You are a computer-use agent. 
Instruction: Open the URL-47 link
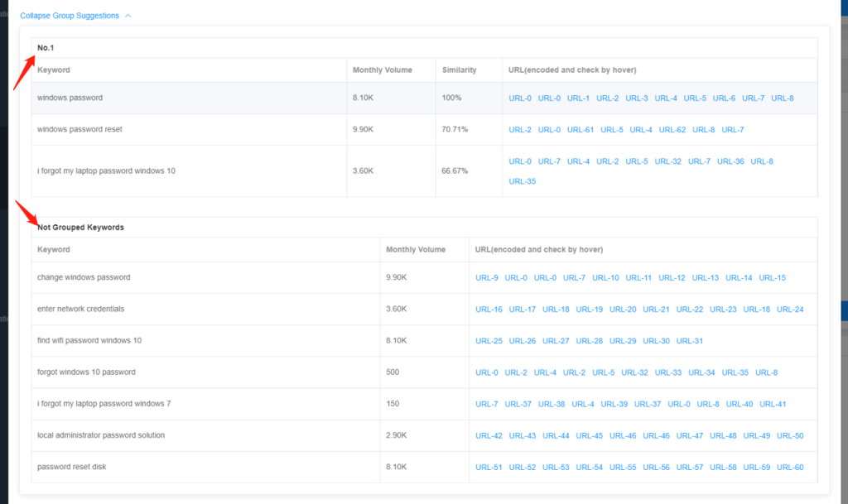(690, 436)
